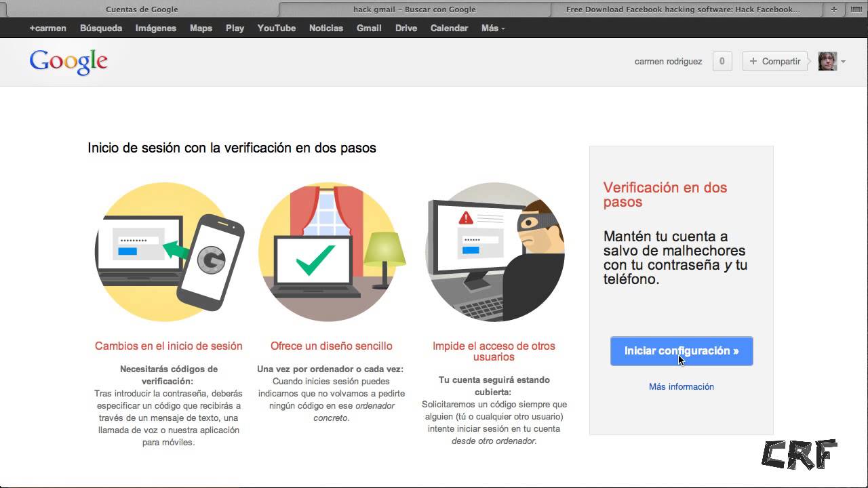This screenshot has height=488, width=868.
Task: Open Noticias in the Google bar
Action: pyautogui.click(x=326, y=28)
